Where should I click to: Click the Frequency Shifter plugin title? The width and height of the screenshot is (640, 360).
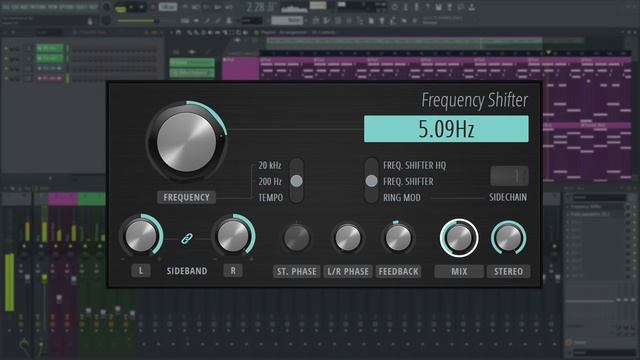474,100
